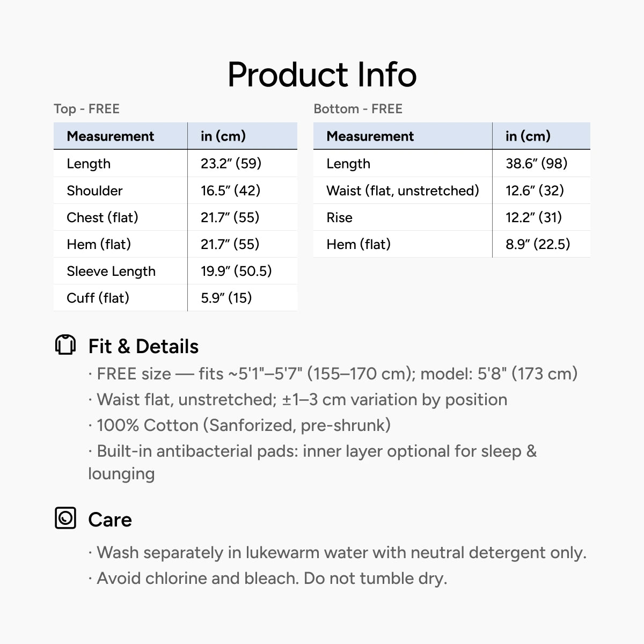The width and height of the screenshot is (644, 644).
Task: Click the Avoid chlorine and bleach line
Action: (x=268, y=578)
